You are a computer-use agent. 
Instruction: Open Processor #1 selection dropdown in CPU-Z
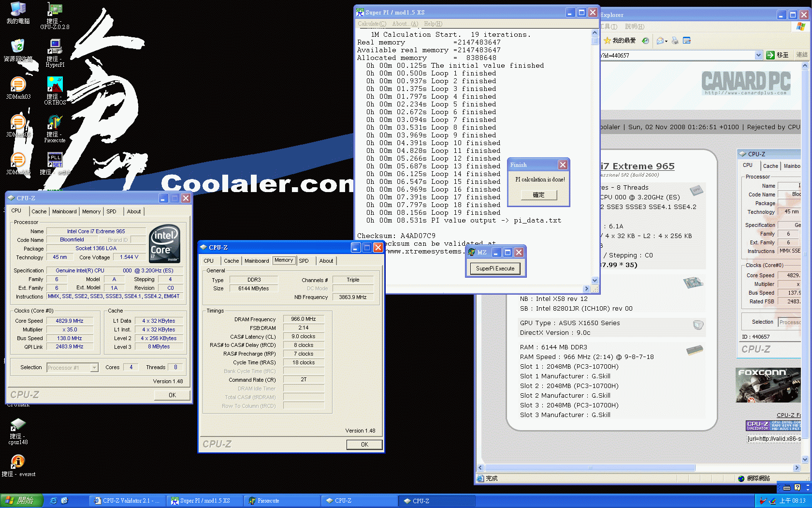[x=72, y=368]
